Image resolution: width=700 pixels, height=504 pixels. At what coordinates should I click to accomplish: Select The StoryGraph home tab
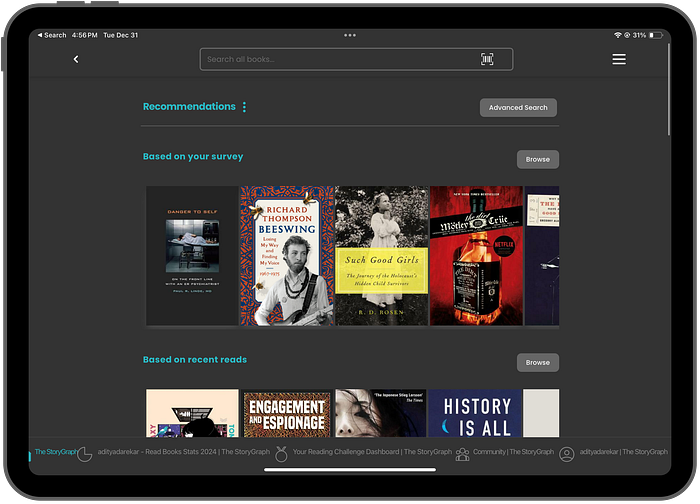click(x=55, y=452)
